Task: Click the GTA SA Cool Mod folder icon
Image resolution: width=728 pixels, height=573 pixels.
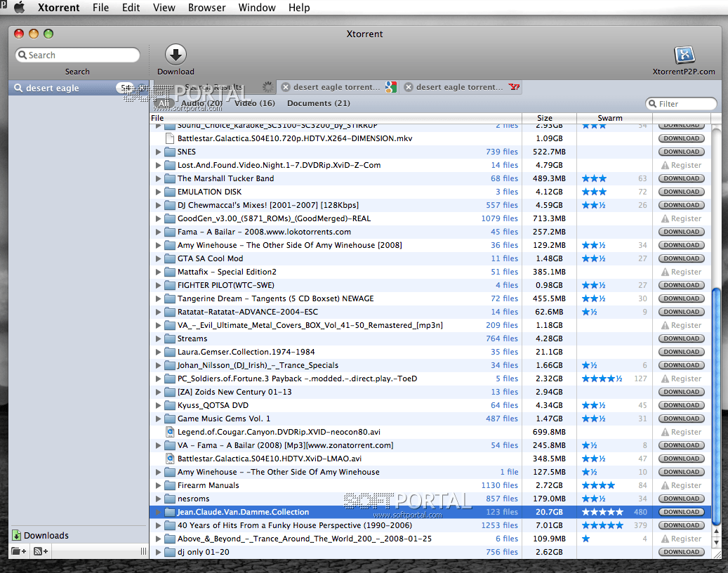Action: 170,258
